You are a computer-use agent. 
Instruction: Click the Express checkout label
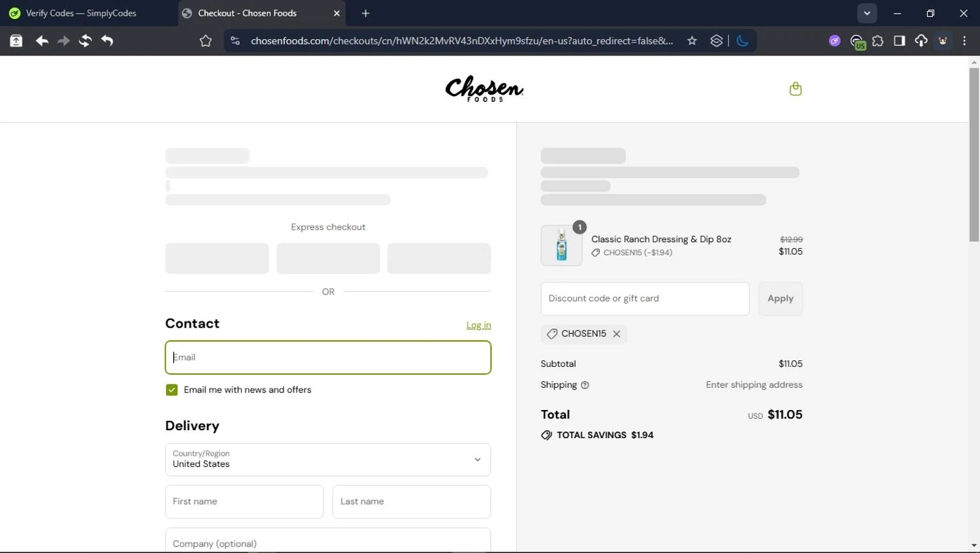click(328, 227)
